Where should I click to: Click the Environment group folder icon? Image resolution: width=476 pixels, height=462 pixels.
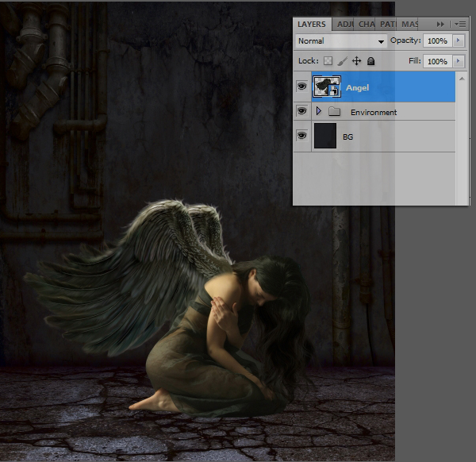335,112
